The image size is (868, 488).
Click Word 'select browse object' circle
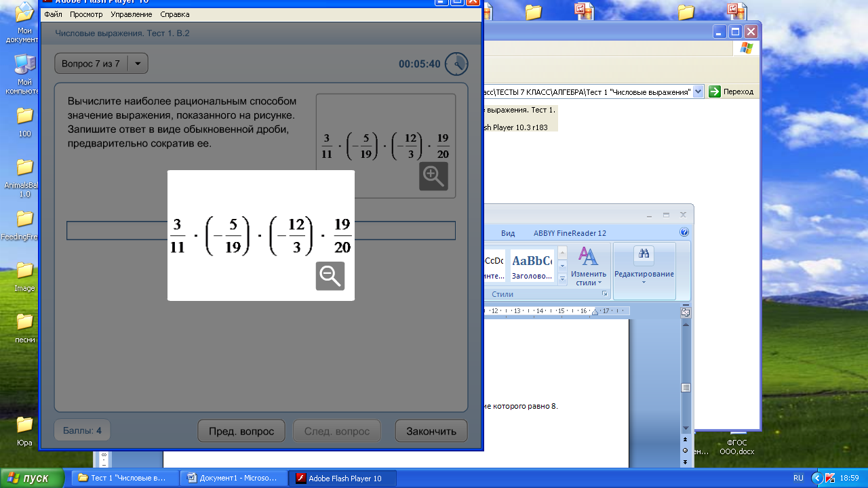pos(686,450)
